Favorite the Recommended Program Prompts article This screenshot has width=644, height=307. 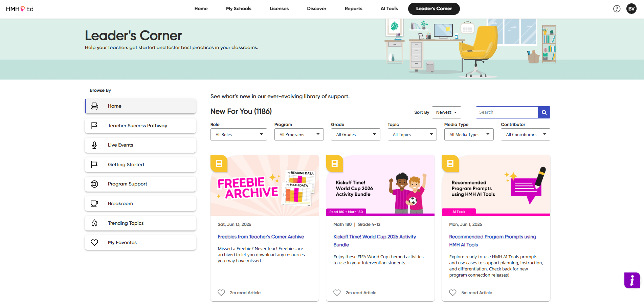453,293
